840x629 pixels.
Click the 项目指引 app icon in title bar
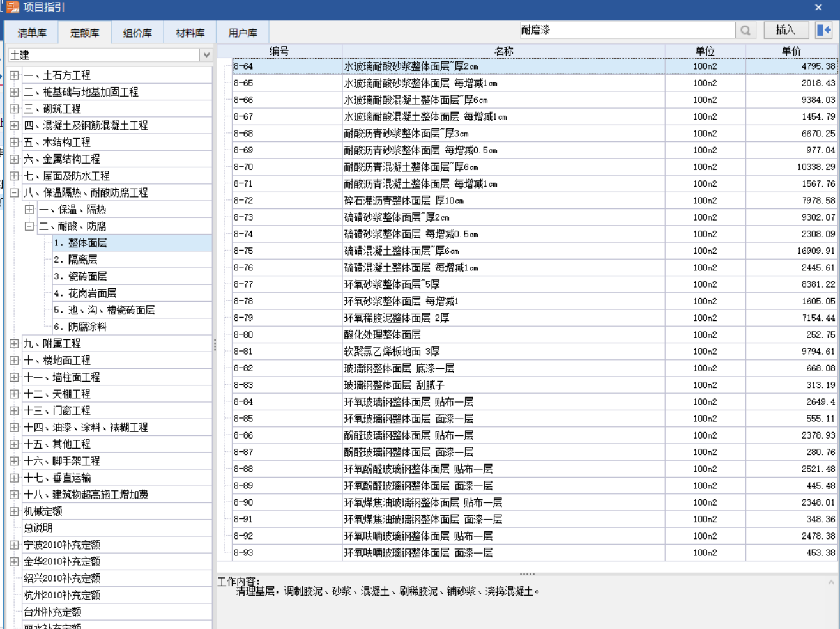coord(13,8)
